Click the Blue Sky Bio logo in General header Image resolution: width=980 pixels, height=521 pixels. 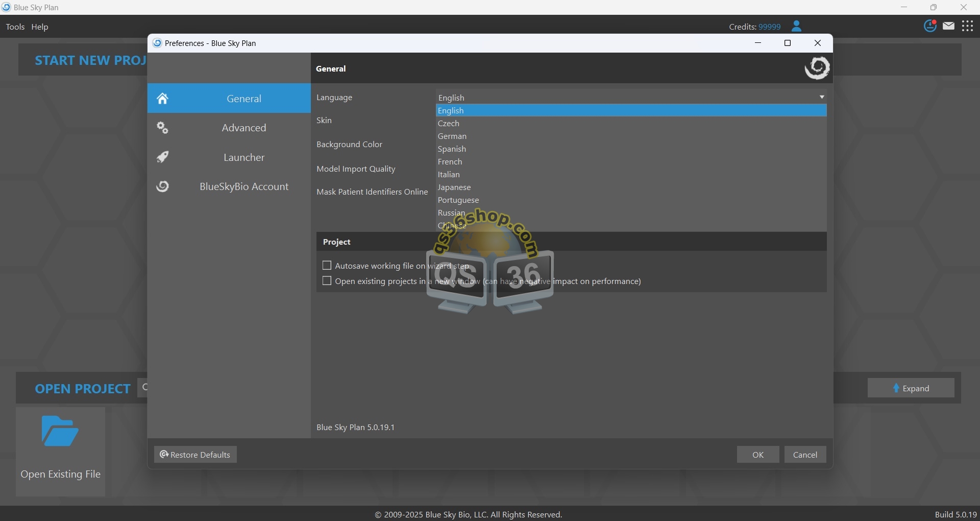(x=817, y=68)
